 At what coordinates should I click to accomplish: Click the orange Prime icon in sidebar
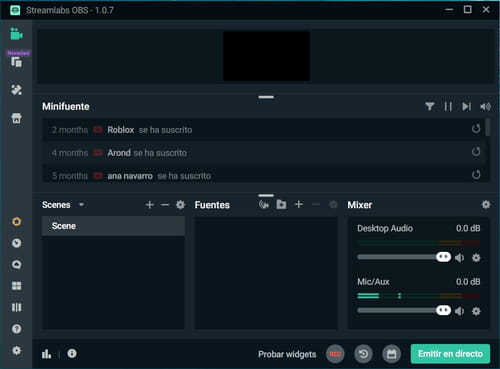pos(16,221)
